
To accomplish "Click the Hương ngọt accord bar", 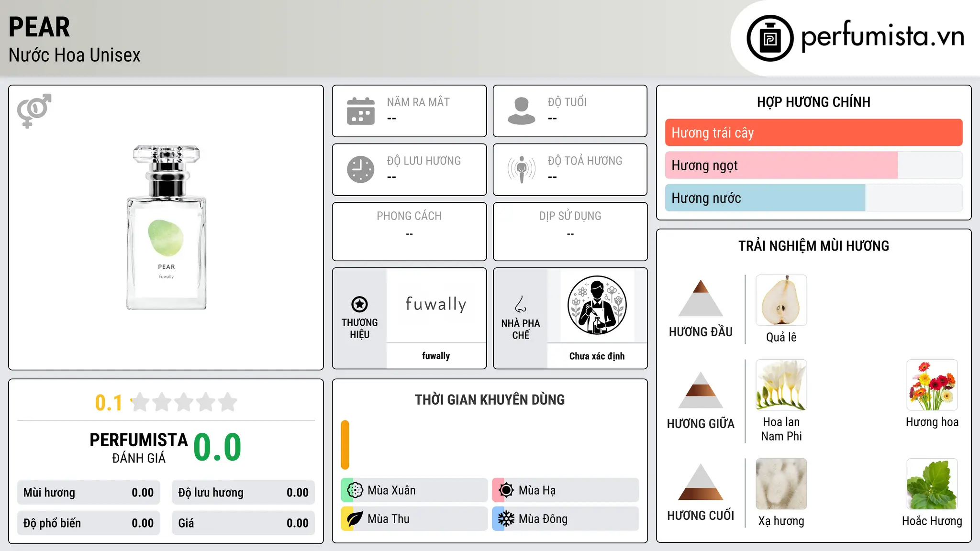I will (814, 165).
